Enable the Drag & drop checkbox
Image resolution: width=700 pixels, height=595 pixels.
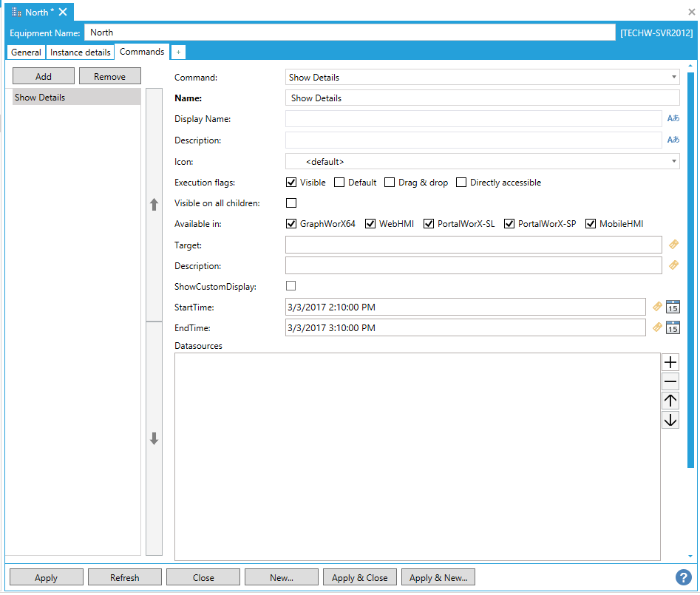click(x=390, y=183)
